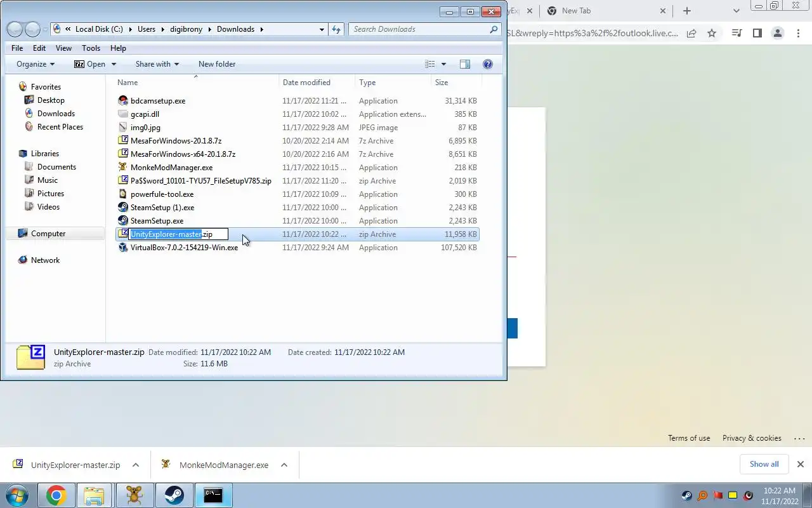Open the View menu in Explorer
Image resolution: width=812 pixels, height=508 pixels.
click(x=63, y=48)
